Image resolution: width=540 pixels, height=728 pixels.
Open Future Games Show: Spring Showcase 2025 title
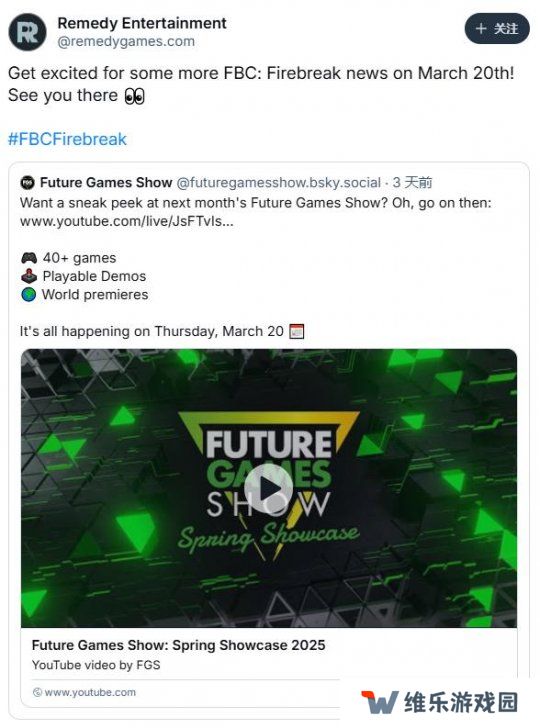pyautogui.click(x=178, y=645)
